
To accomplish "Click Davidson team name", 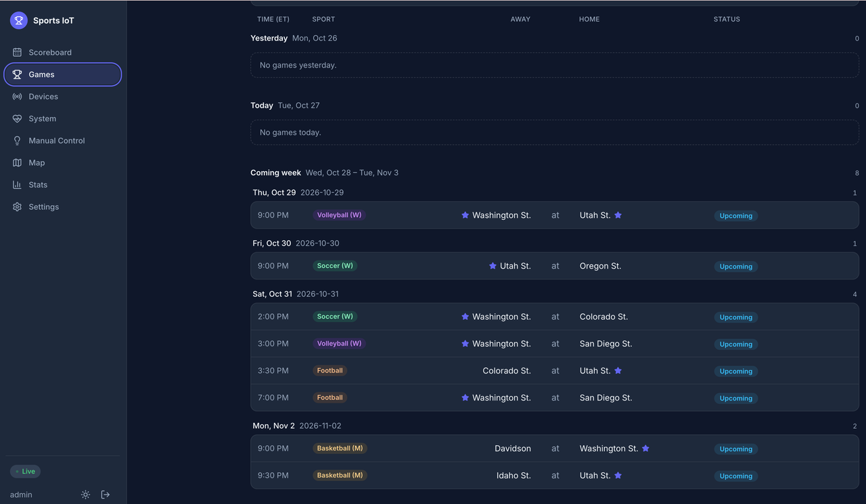I will (x=513, y=449).
